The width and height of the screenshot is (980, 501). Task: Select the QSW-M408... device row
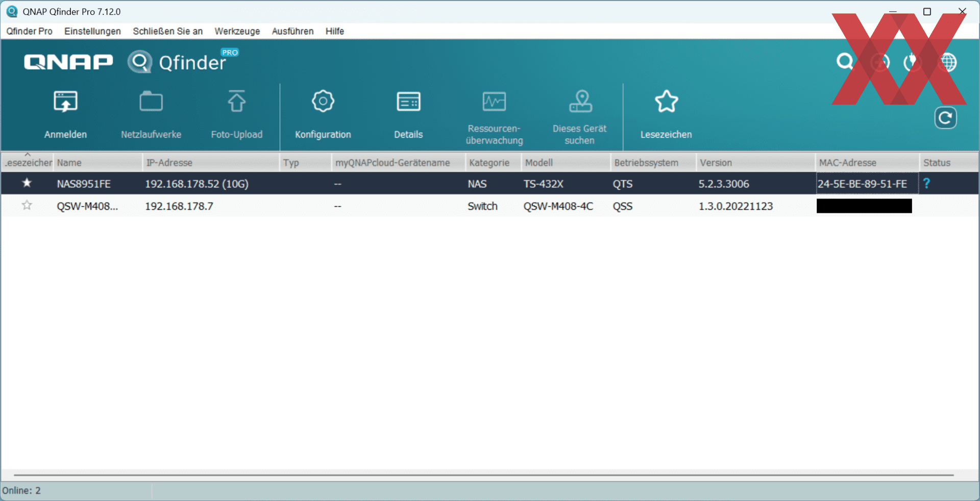point(489,206)
